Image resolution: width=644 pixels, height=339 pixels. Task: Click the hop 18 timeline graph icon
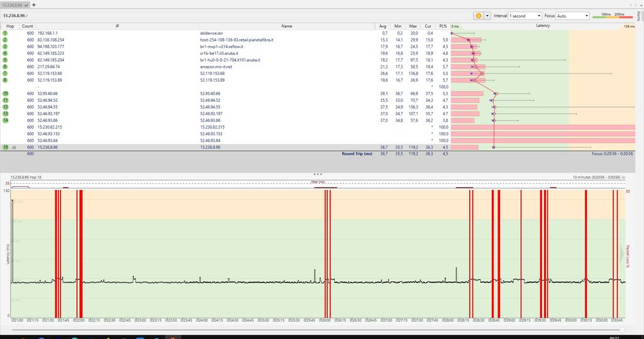[x=14, y=147]
